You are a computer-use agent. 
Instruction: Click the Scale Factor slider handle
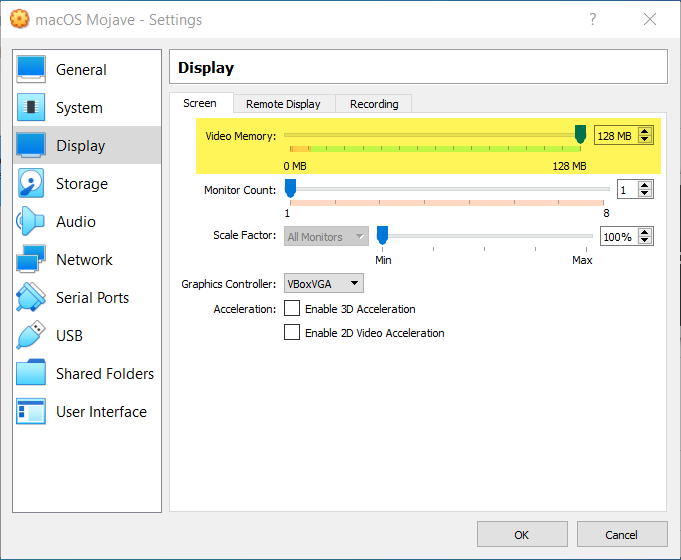click(382, 235)
